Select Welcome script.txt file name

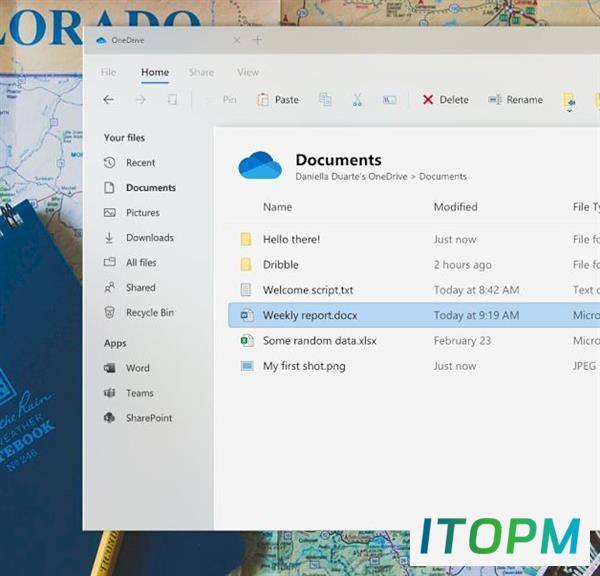pyautogui.click(x=308, y=290)
